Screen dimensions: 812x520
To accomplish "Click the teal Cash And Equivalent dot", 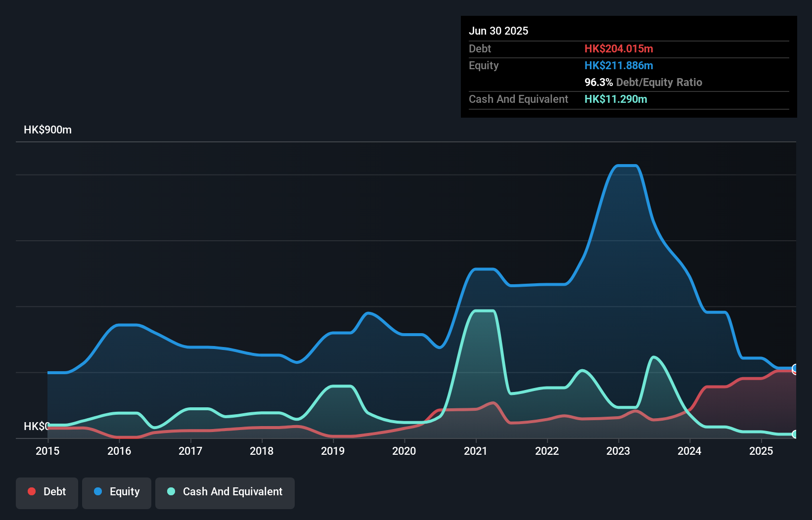I will point(171,491).
